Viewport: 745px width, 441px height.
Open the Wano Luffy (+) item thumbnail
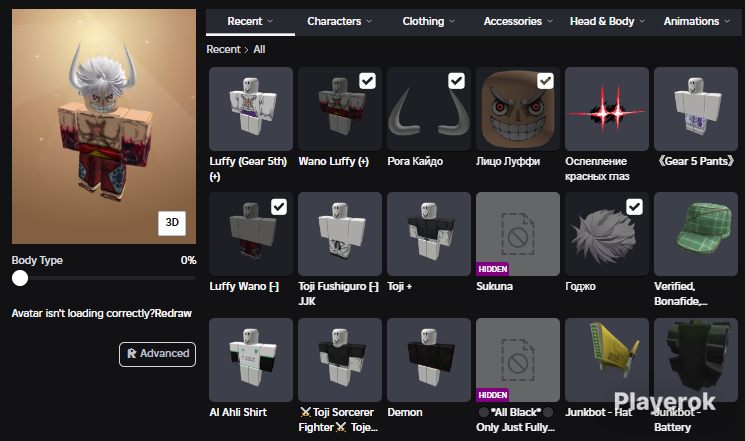point(340,109)
